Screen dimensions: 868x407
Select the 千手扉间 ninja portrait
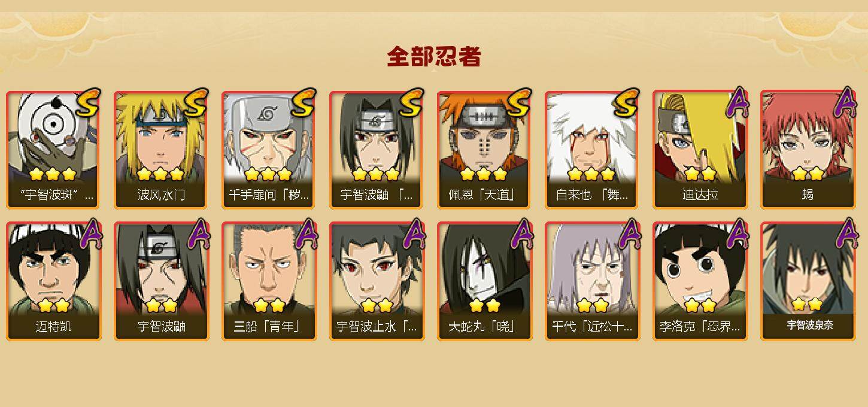coord(269,150)
